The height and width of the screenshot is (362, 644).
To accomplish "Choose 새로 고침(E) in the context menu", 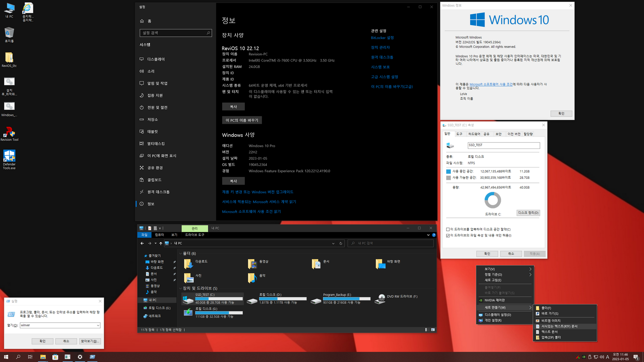I will coord(505,280).
